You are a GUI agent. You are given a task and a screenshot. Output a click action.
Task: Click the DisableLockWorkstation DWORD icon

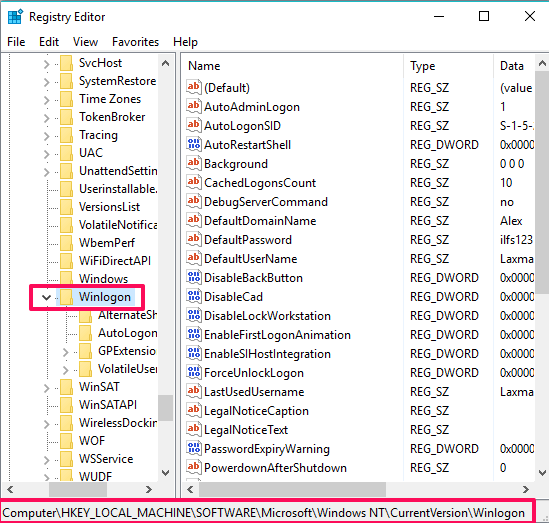pyautogui.click(x=193, y=315)
